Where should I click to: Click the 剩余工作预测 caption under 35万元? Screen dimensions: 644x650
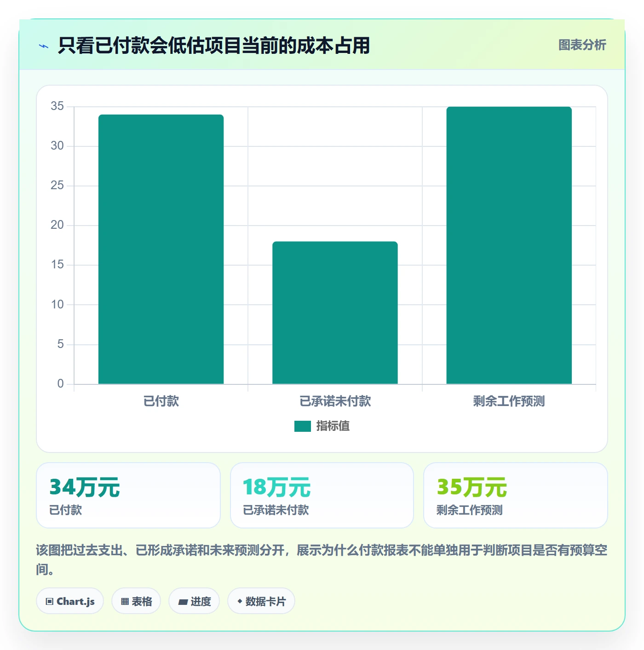tap(470, 510)
